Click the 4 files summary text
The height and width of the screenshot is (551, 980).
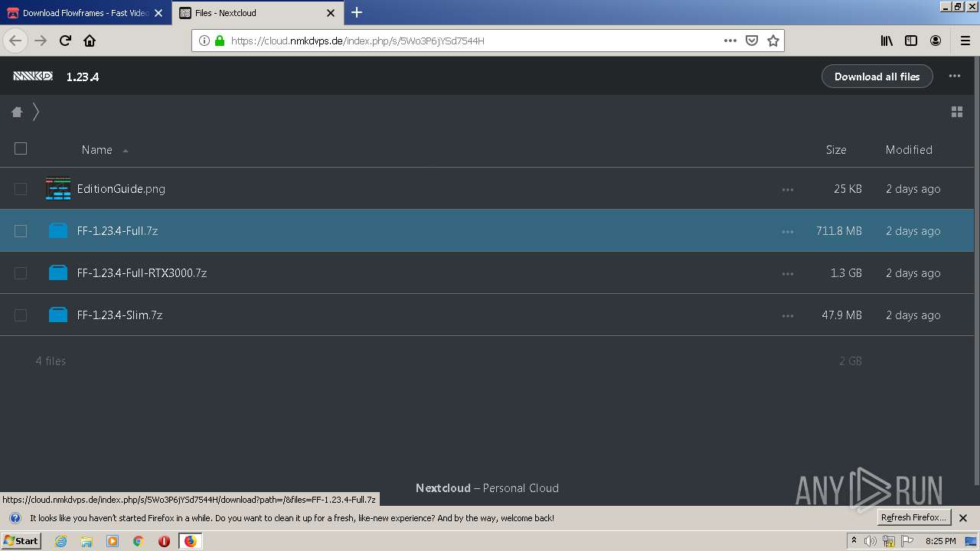click(51, 361)
